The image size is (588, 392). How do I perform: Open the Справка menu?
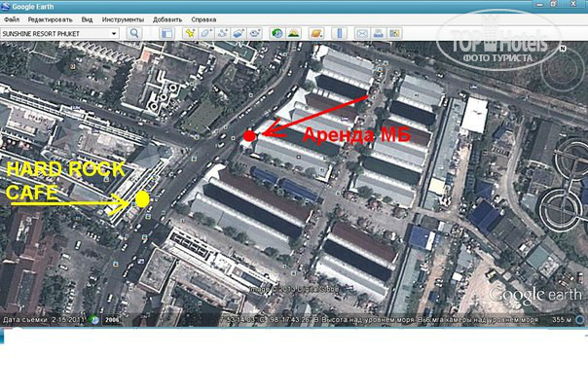tap(204, 19)
